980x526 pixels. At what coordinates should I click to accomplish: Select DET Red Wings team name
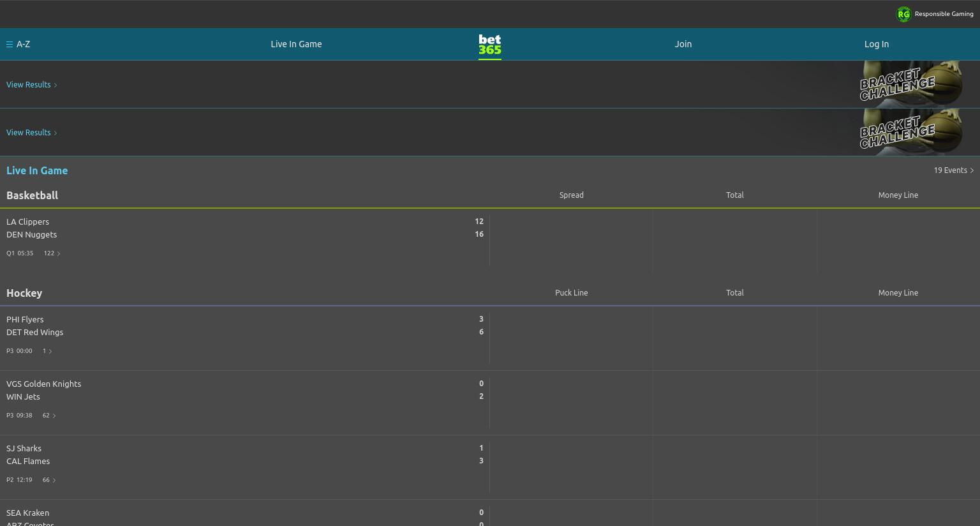coord(34,332)
